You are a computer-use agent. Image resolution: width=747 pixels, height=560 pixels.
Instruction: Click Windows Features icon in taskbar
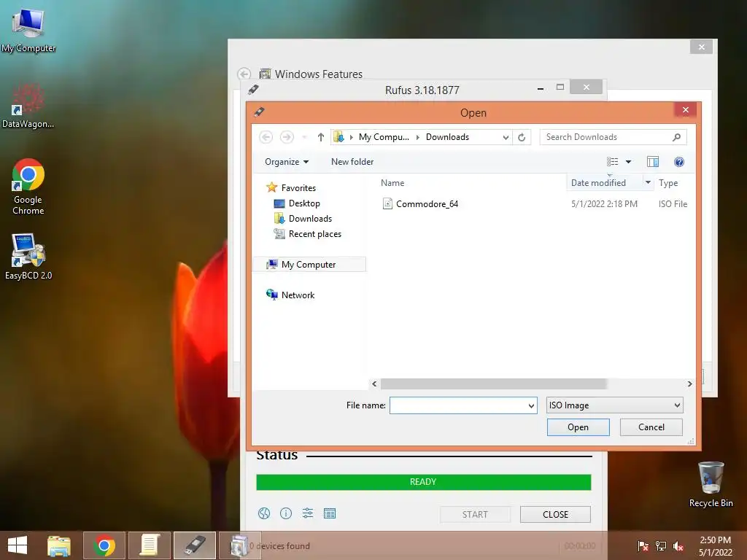pyautogui.click(x=239, y=545)
